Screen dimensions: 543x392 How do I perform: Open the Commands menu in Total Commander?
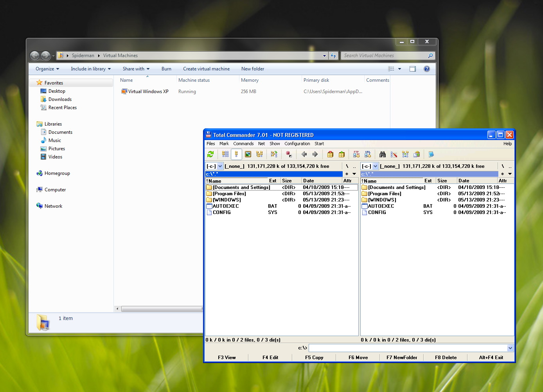243,144
